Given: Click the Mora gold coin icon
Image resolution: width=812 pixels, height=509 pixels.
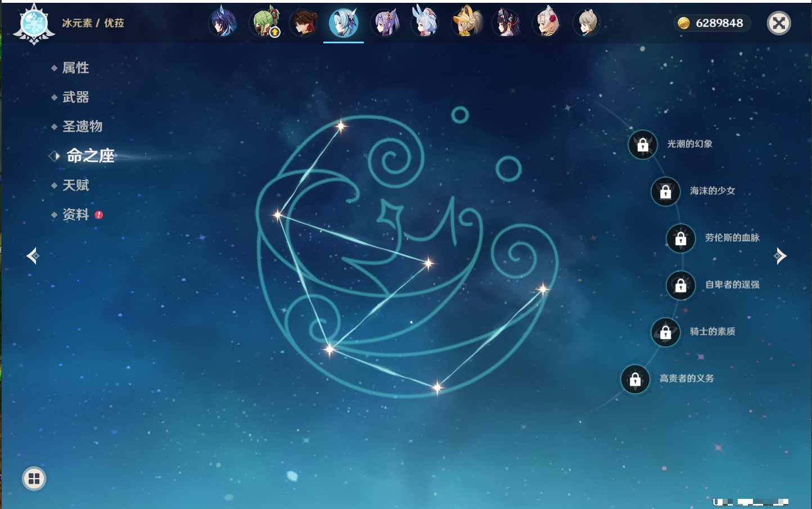Looking at the screenshot, I should 683,23.
